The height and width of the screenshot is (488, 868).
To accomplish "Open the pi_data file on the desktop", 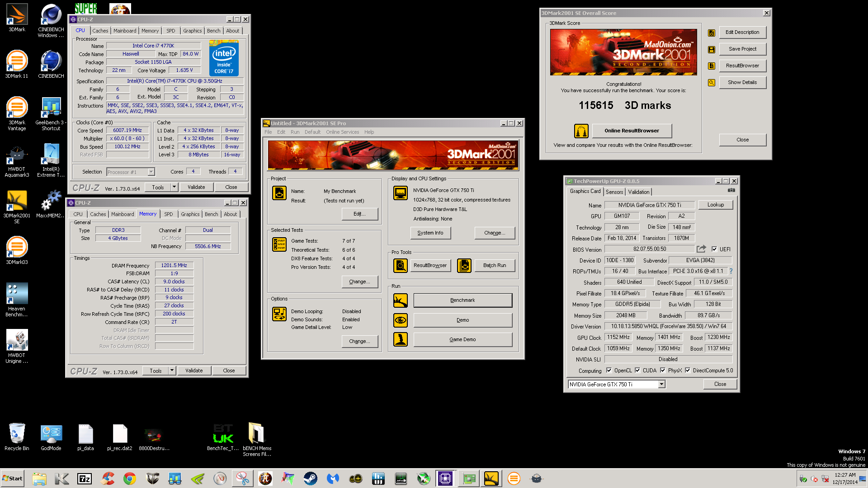I will 85,437.
